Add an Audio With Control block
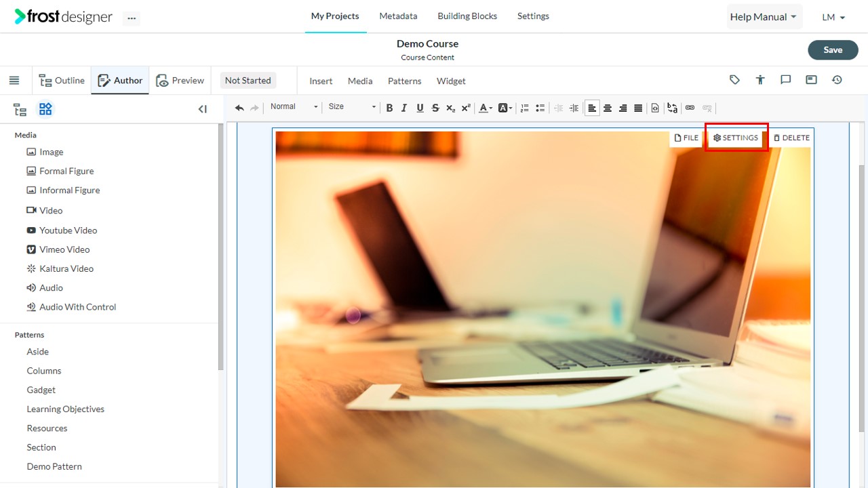 (x=71, y=307)
